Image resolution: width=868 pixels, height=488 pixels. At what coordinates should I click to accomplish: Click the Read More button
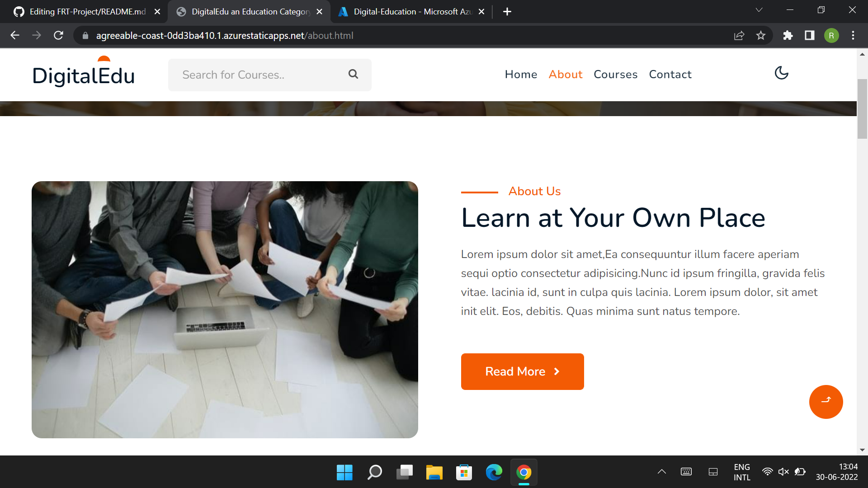[522, 371]
